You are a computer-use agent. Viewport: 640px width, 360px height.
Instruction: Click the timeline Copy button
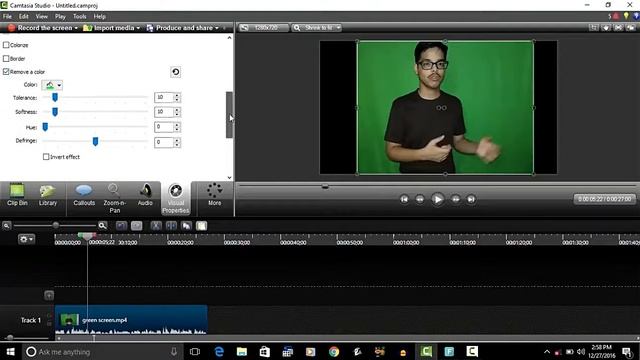tap(187, 226)
